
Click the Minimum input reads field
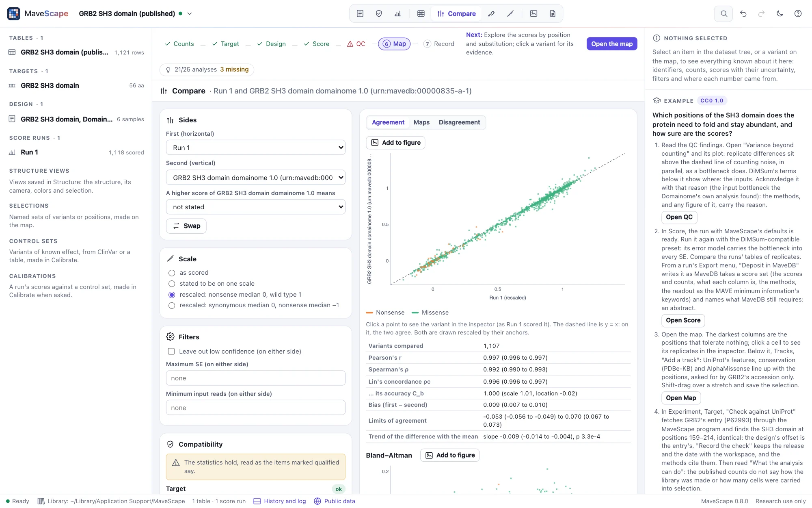coord(256,408)
